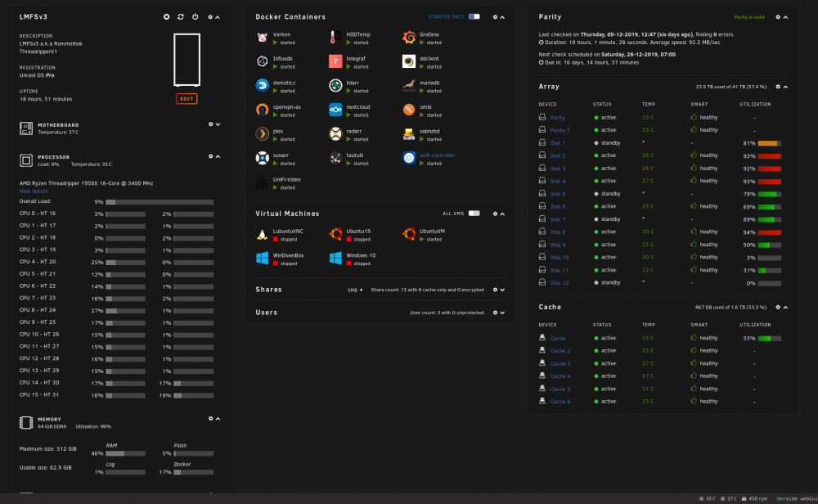
Task: Collapse the Array panel chevron
Action: [785, 87]
